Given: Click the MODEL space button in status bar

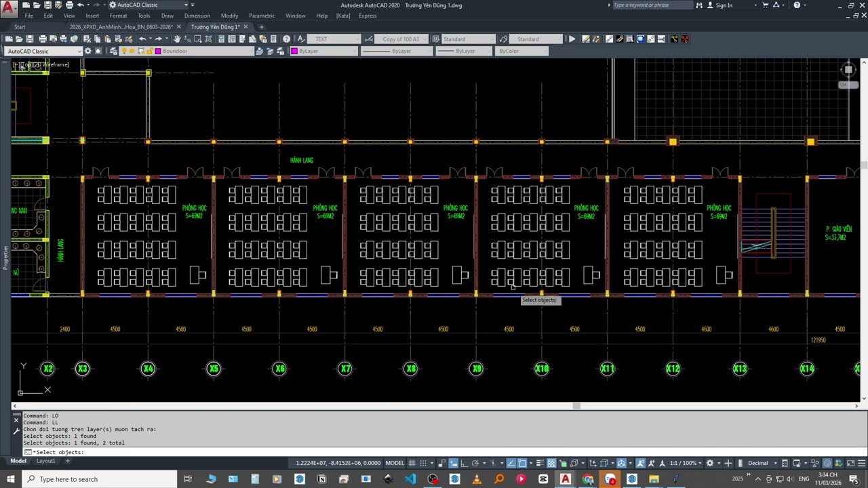Looking at the screenshot, I should pyautogui.click(x=395, y=463).
